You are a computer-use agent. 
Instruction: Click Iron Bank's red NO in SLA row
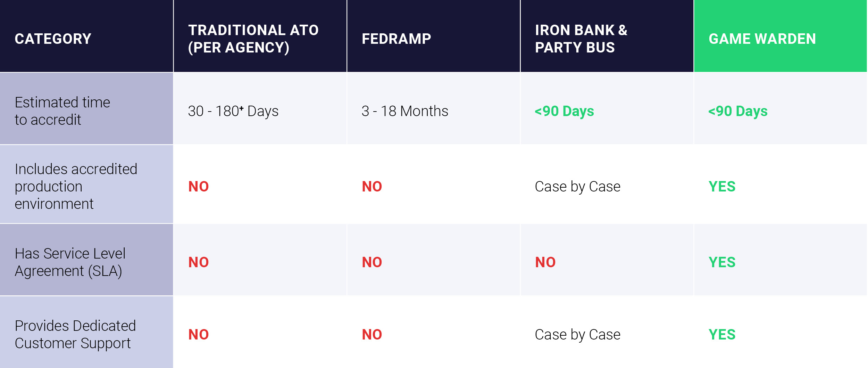[545, 262]
